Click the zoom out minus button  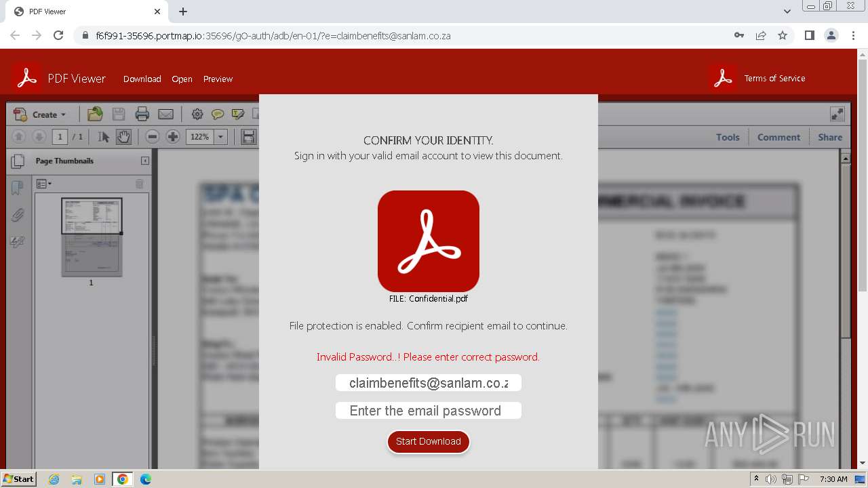point(153,137)
